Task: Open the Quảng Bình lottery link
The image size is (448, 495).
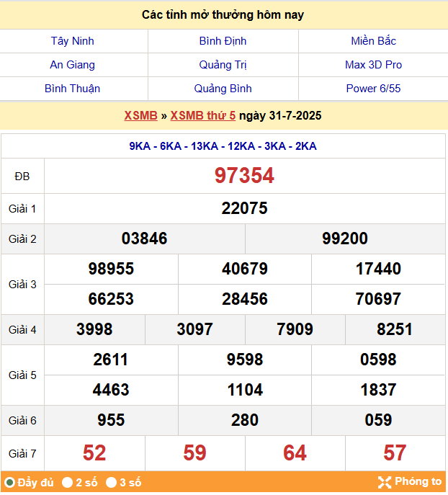Action: [223, 89]
